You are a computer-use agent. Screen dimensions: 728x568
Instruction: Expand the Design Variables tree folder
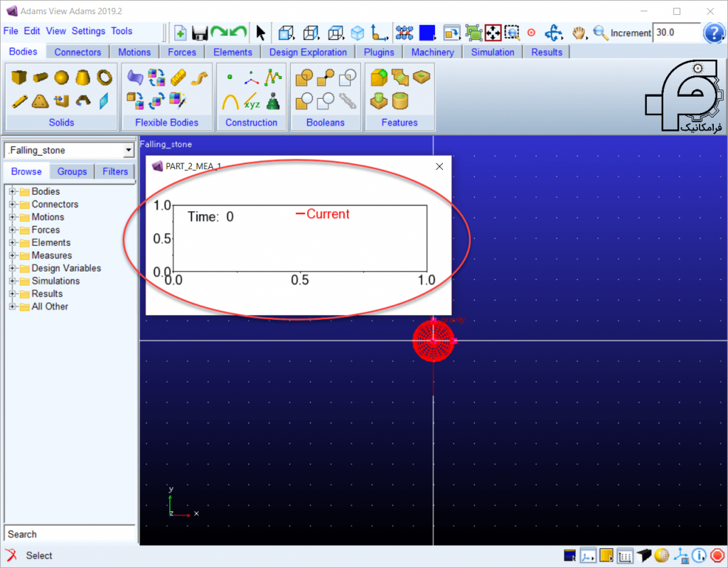13,268
